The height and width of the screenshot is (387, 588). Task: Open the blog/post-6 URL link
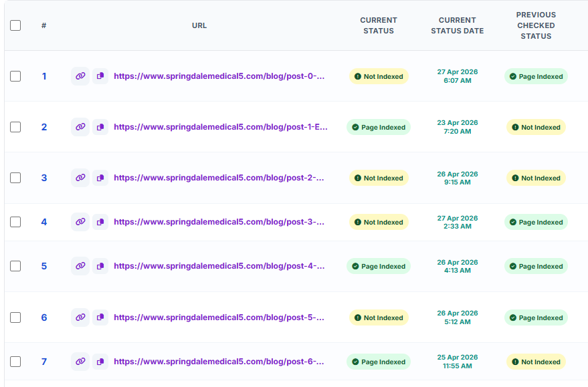(x=219, y=362)
